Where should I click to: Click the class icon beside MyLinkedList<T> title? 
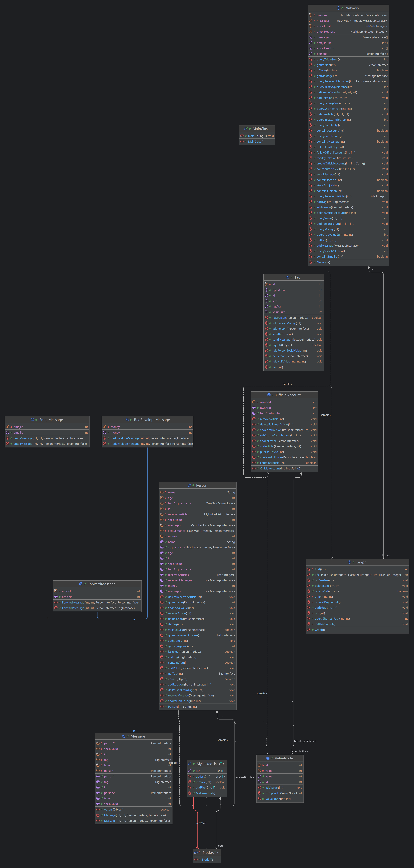coord(190,764)
